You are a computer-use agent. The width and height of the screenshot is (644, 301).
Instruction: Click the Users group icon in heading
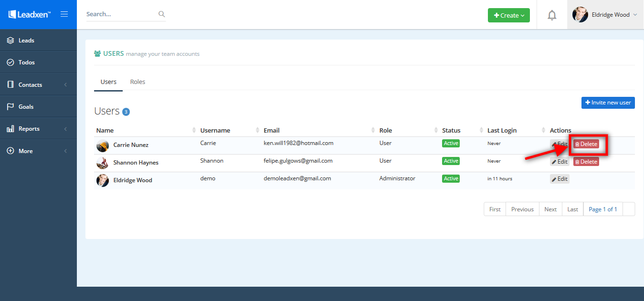coord(97,54)
